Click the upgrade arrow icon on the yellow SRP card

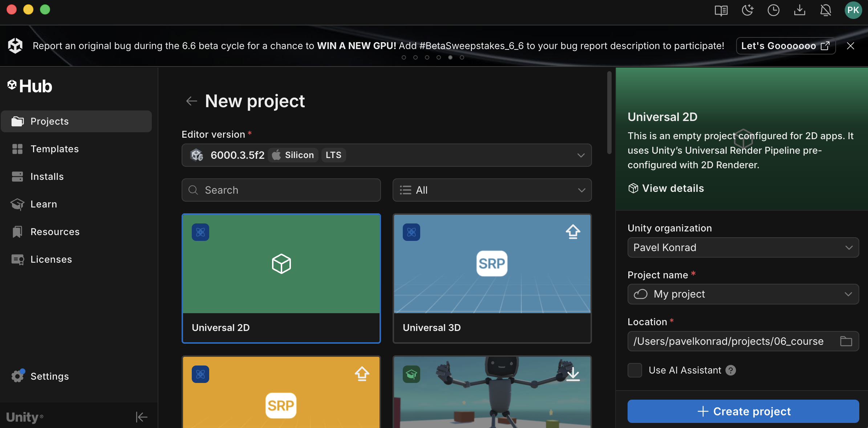362,374
